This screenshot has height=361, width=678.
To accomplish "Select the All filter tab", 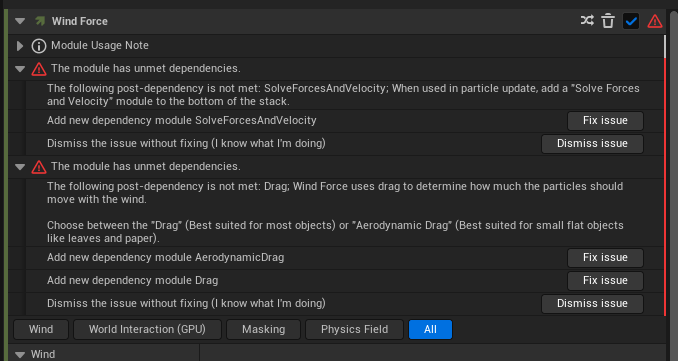I will click(x=430, y=329).
